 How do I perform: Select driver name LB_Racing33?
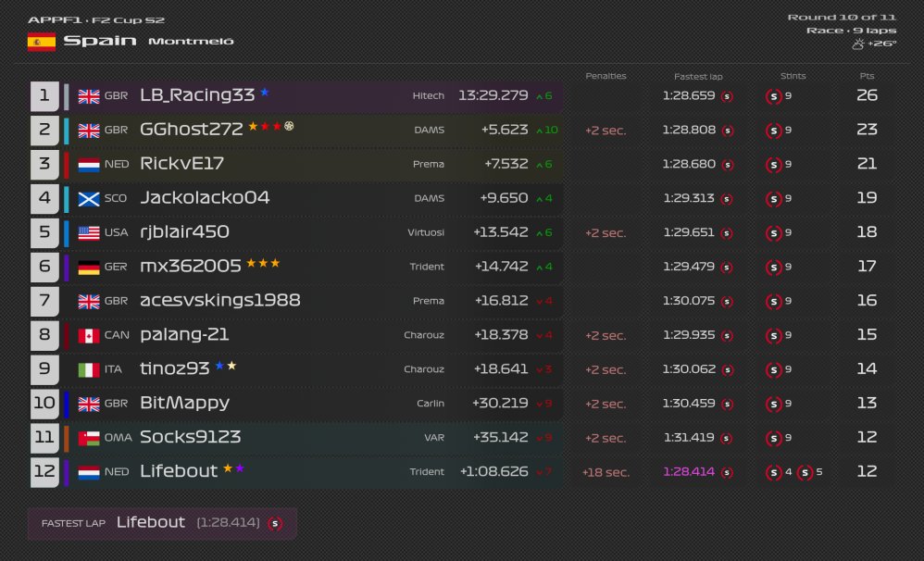[x=197, y=95]
